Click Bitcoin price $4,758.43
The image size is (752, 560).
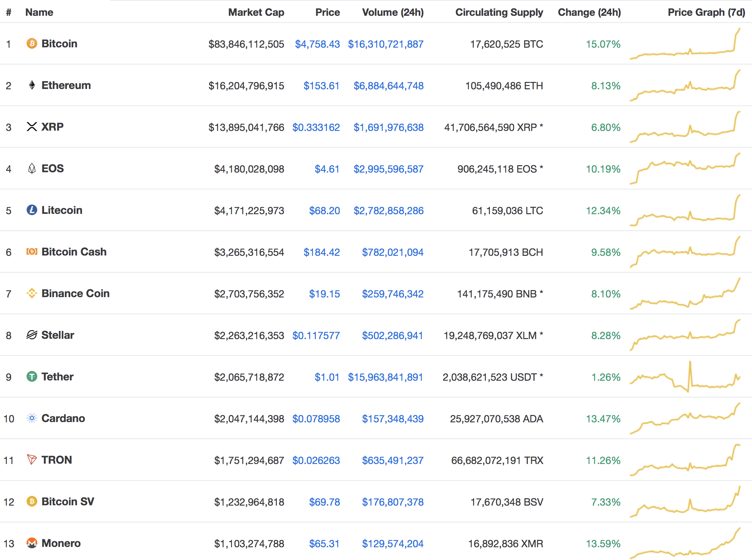click(x=317, y=44)
